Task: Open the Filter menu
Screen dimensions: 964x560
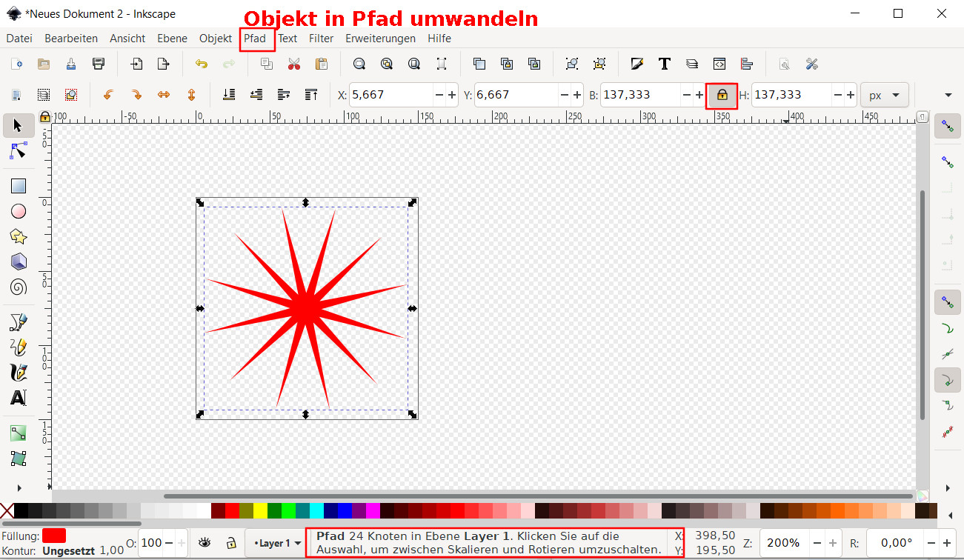Action: tap(322, 39)
